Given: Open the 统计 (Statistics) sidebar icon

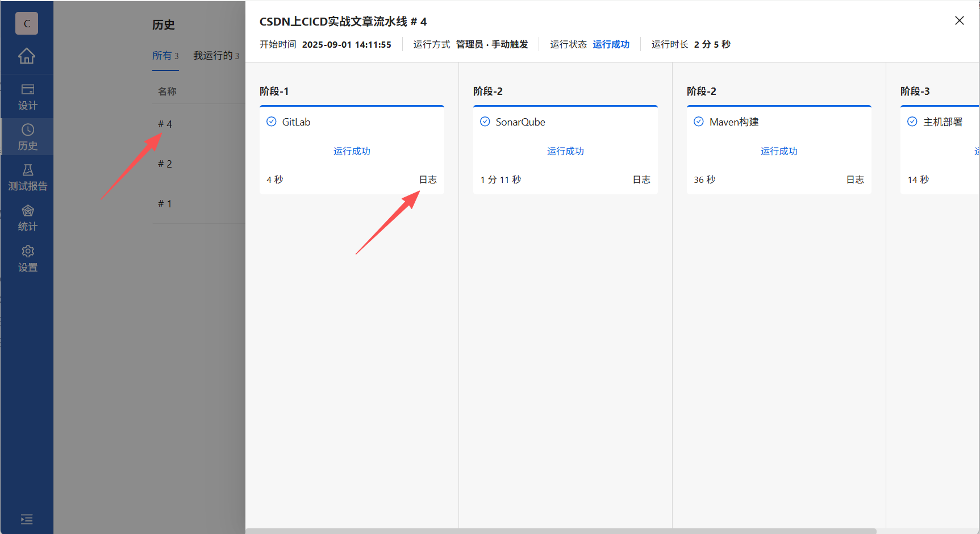Looking at the screenshot, I should coord(27,217).
